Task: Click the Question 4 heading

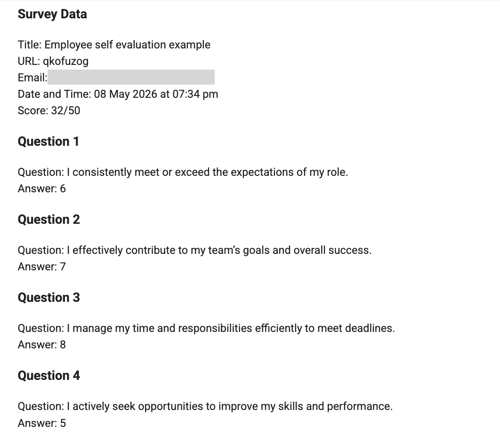Action: (x=49, y=375)
